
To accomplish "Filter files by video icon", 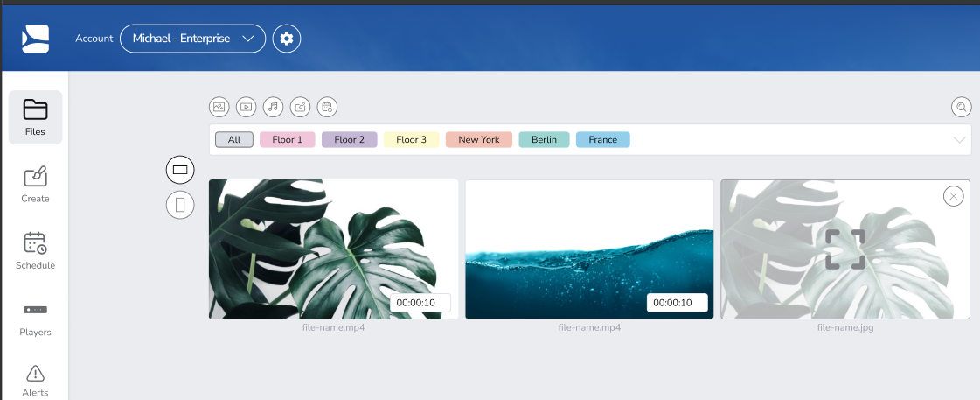I will point(247,107).
